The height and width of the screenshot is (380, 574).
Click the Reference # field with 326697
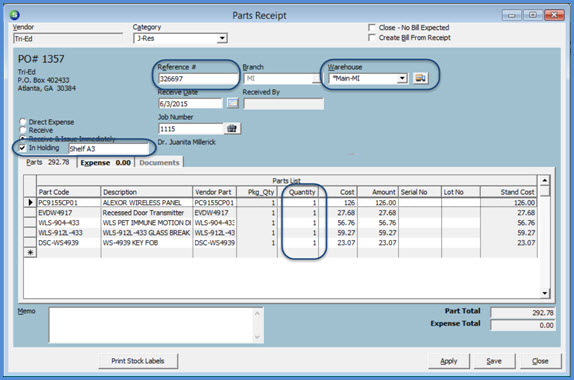coord(198,79)
